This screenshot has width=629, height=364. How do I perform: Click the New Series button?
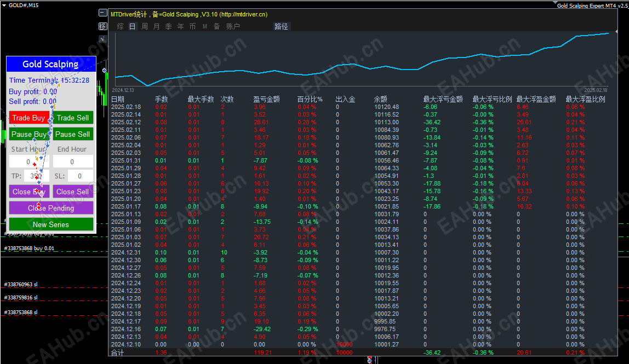(51, 224)
